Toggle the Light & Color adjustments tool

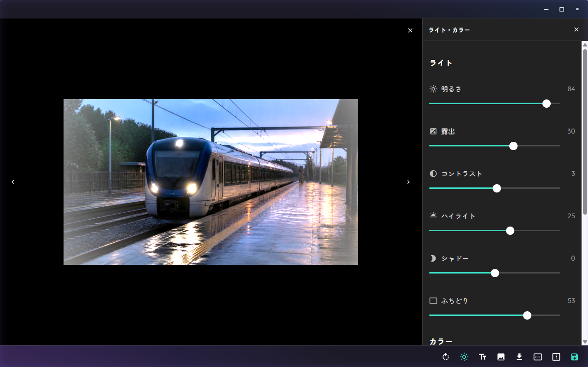point(464,357)
